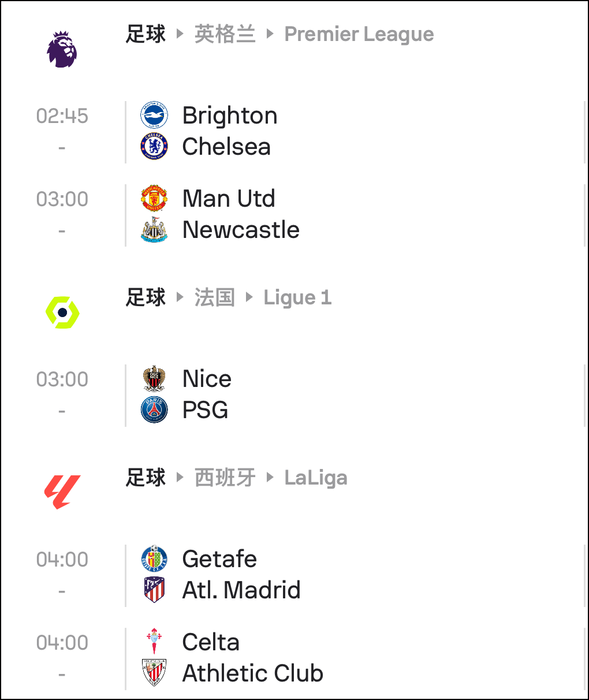
Task: Click the Chelsea club crest
Action: [154, 146]
